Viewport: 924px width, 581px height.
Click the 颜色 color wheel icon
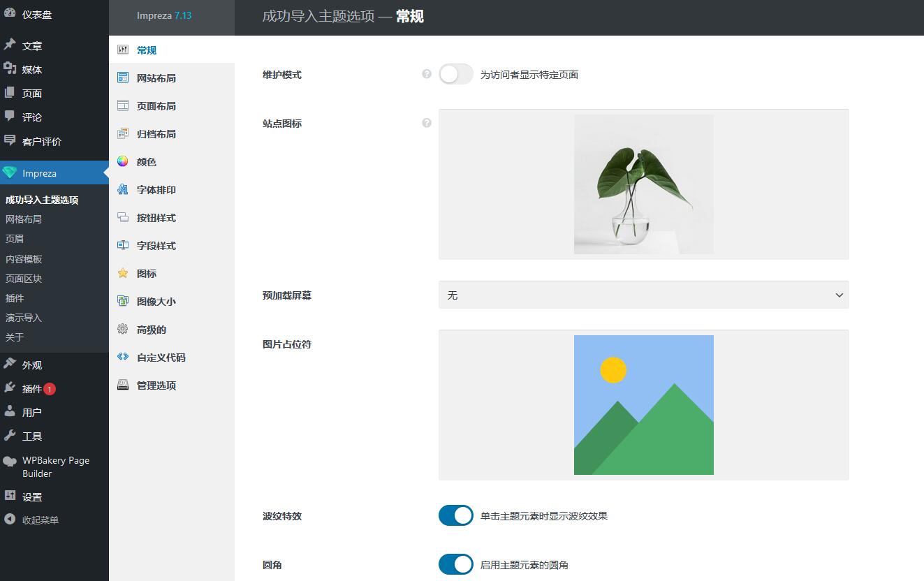(123, 162)
